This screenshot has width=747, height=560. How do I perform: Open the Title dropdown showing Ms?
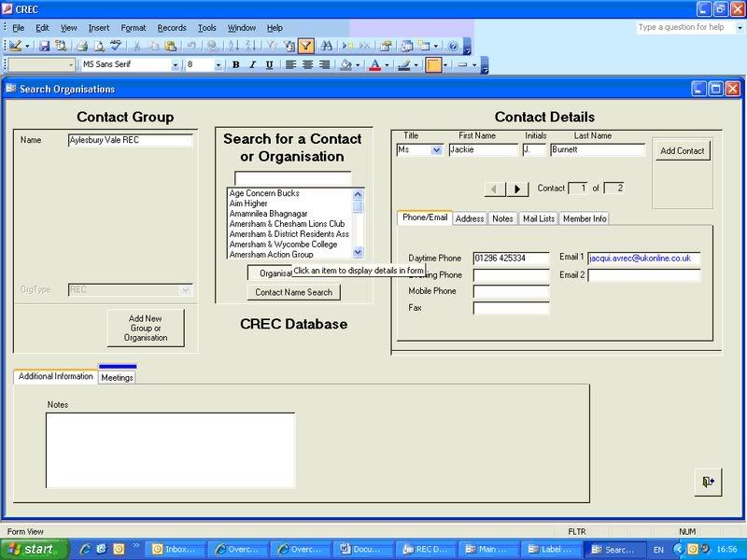tap(436, 150)
